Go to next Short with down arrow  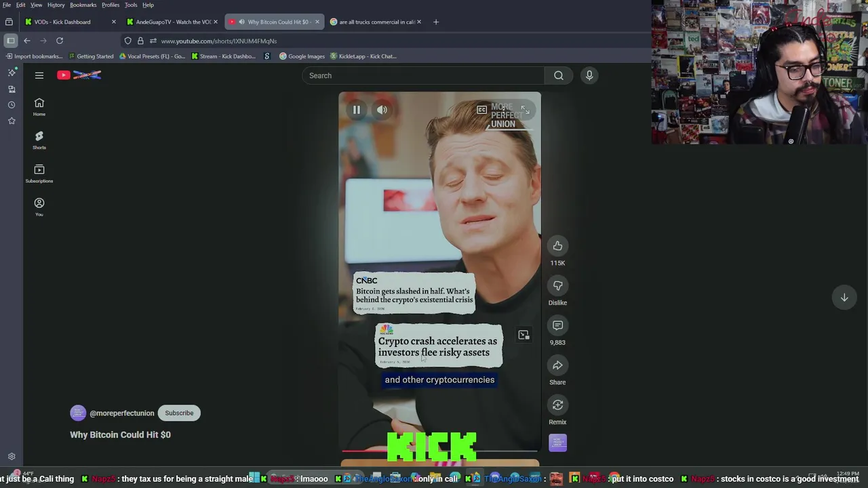844,298
